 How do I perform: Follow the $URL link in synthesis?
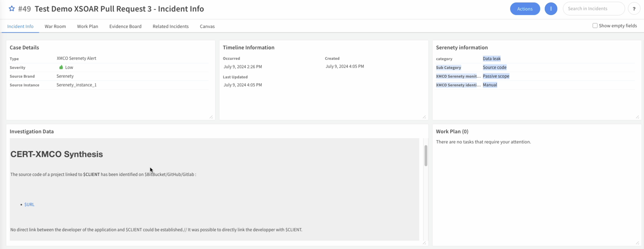pos(29,204)
